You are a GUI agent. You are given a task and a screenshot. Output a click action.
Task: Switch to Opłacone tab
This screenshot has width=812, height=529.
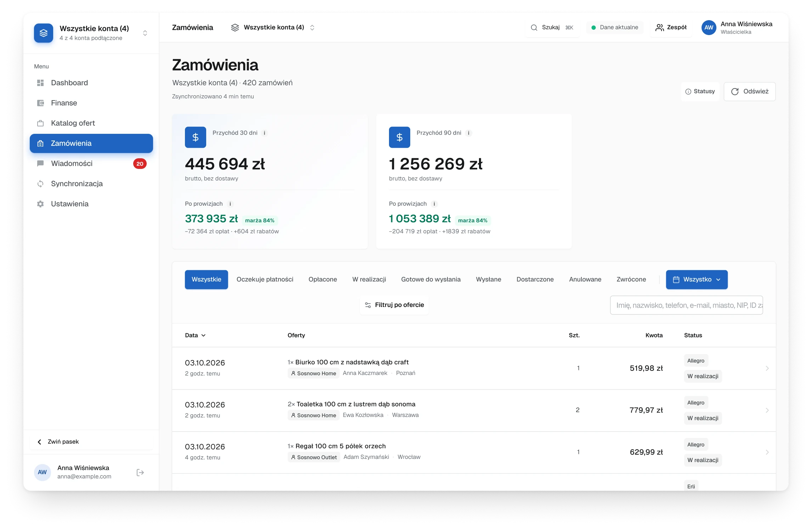[323, 280]
